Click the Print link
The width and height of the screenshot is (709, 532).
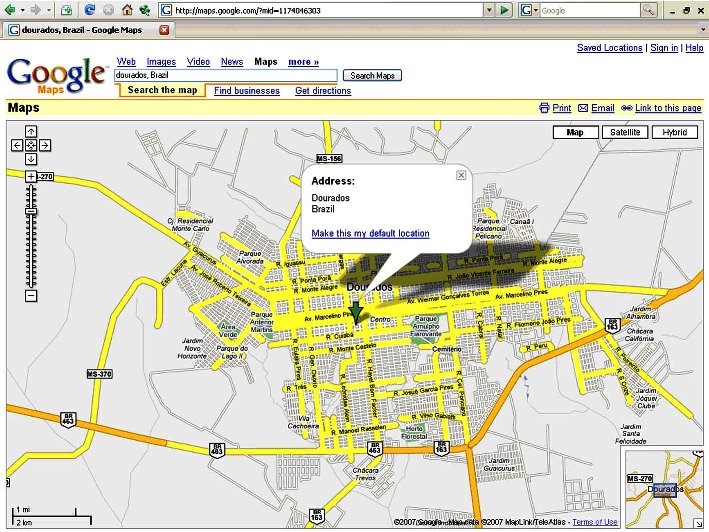562,108
